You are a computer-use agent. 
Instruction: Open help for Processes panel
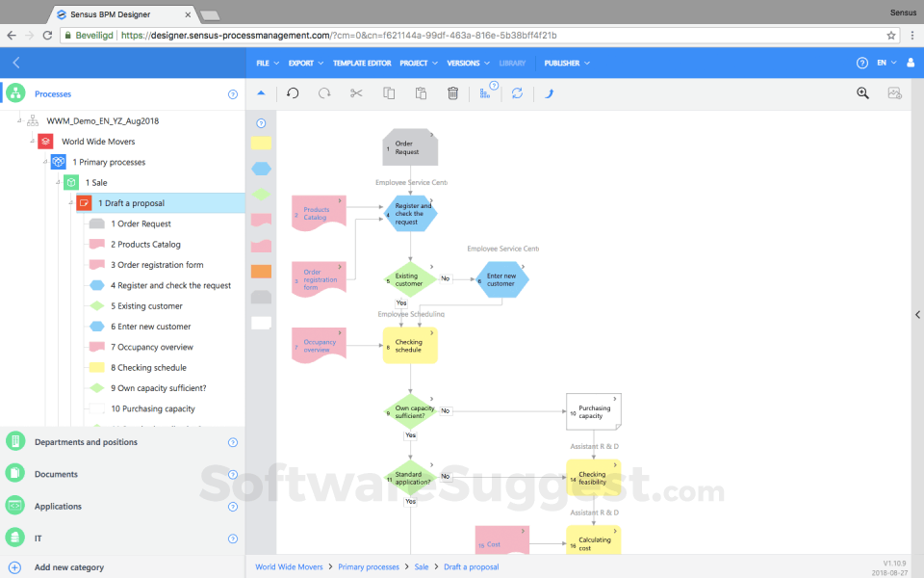pyautogui.click(x=233, y=94)
